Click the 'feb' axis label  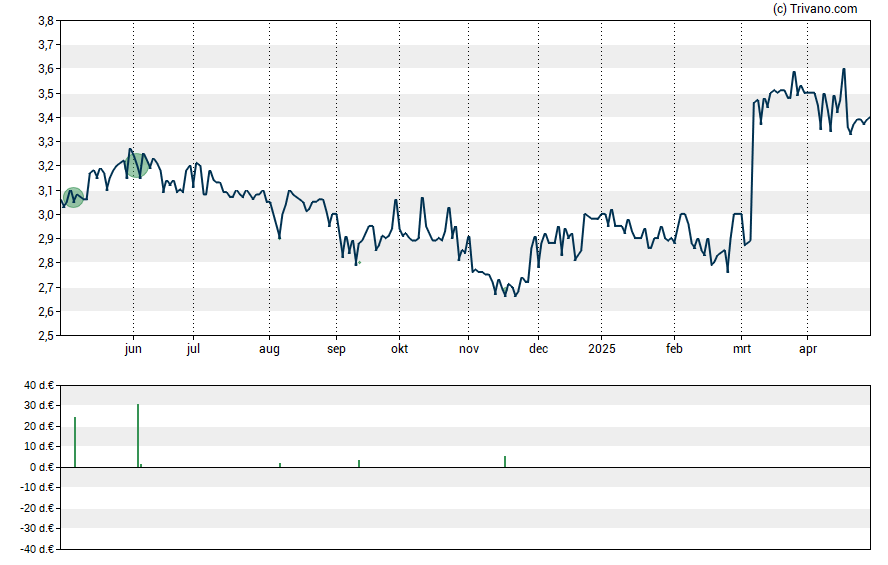point(674,349)
